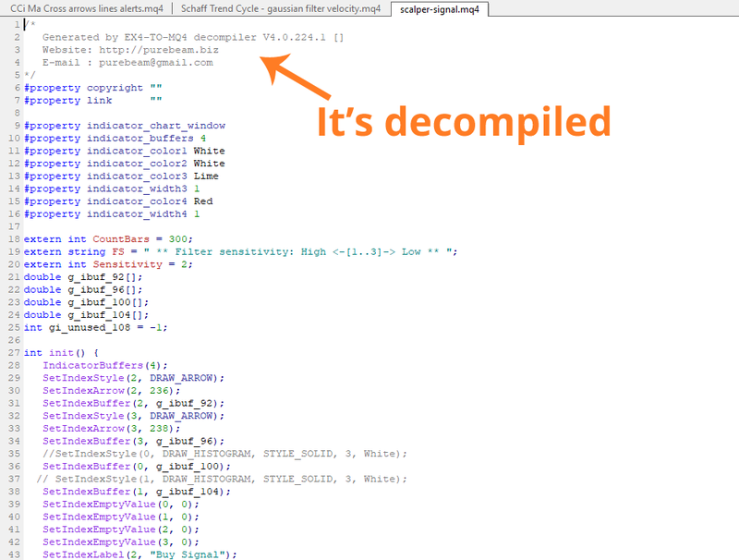Click 'int gi_unused_108 = -1' line

coord(96,328)
